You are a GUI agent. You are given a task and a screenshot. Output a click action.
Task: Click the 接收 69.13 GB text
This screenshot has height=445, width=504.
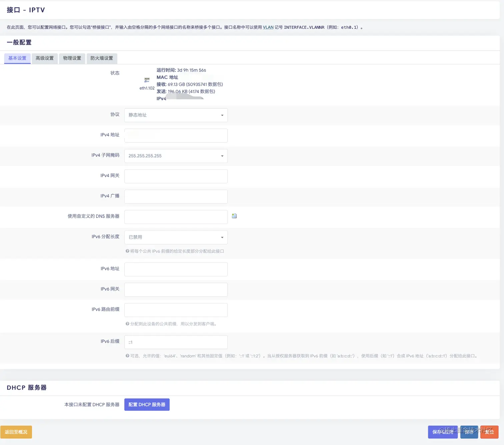pyautogui.click(x=190, y=84)
